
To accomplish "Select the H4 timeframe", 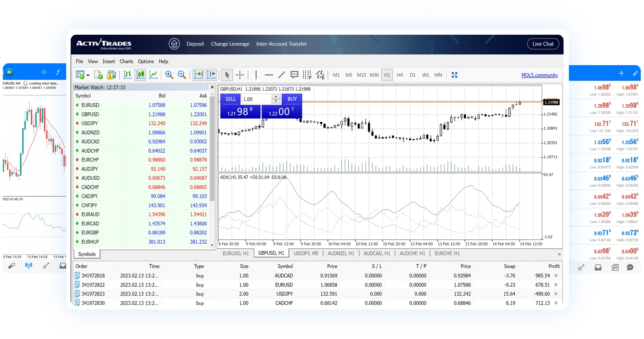I will point(399,75).
